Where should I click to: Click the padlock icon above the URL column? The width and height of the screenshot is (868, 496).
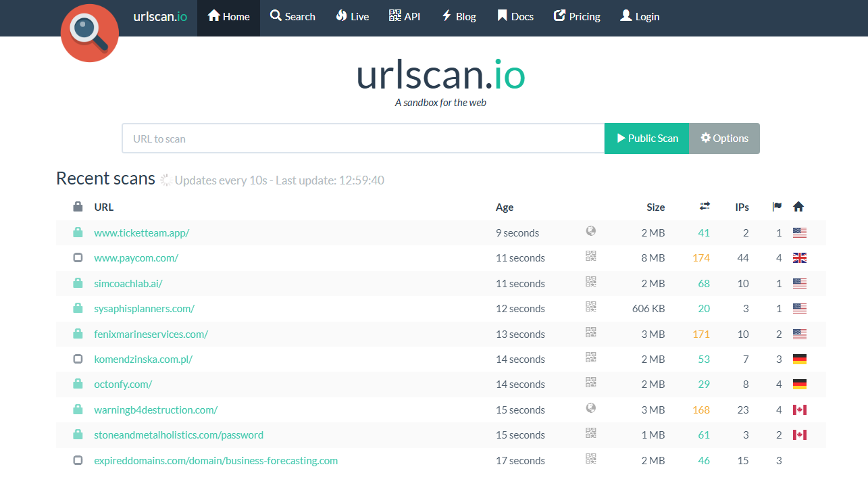point(77,206)
